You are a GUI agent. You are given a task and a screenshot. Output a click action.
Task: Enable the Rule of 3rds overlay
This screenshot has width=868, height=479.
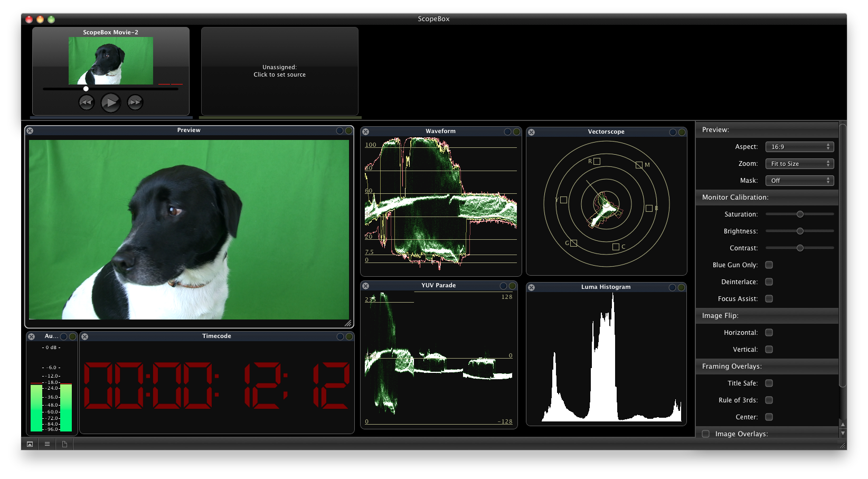[x=769, y=400]
